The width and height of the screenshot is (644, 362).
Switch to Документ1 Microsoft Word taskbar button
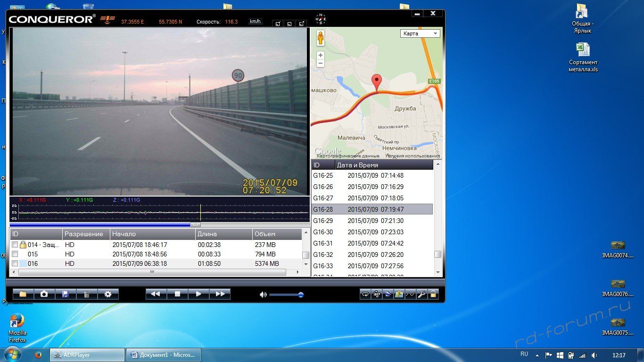click(x=164, y=355)
